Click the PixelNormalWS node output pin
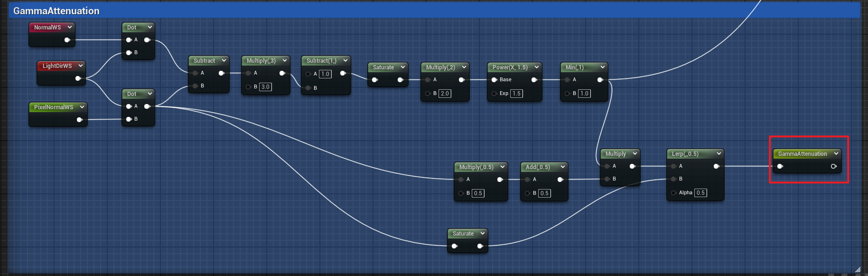Screen dimensions: 868x276 pos(79,120)
